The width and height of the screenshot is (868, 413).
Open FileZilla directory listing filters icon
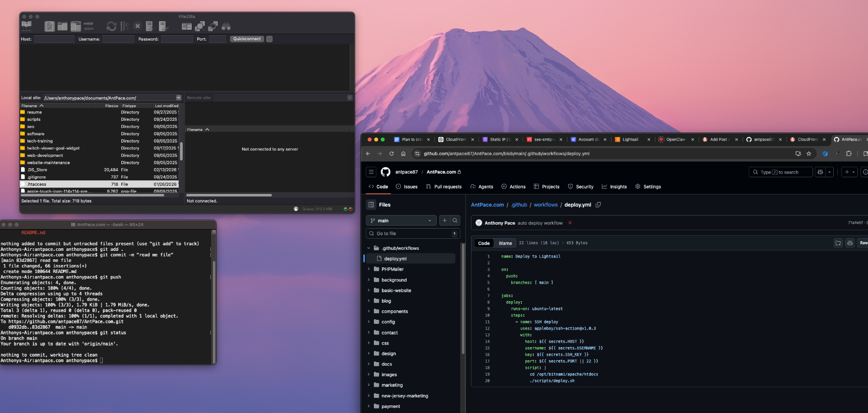click(x=186, y=26)
